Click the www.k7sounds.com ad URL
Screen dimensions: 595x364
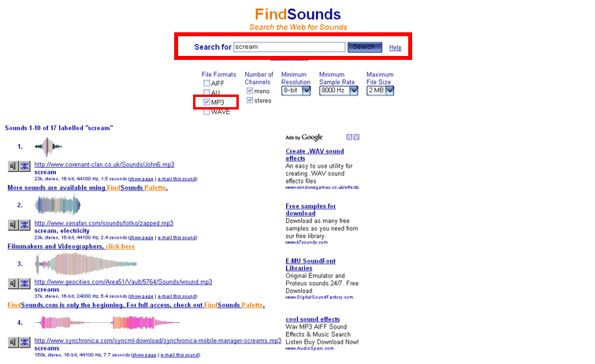pos(307,242)
